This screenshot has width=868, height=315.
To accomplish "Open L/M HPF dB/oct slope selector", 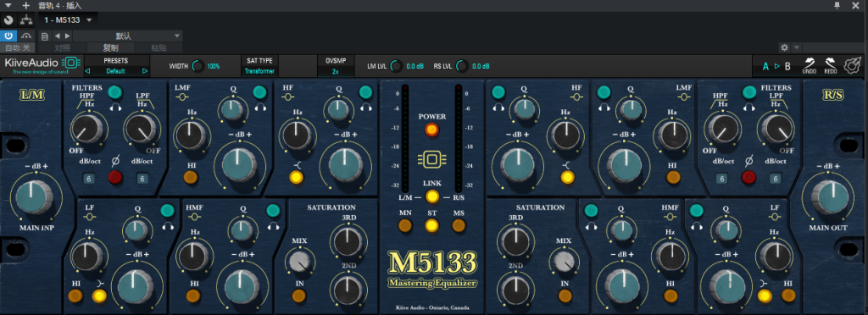I will pyautogui.click(x=89, y=179).
